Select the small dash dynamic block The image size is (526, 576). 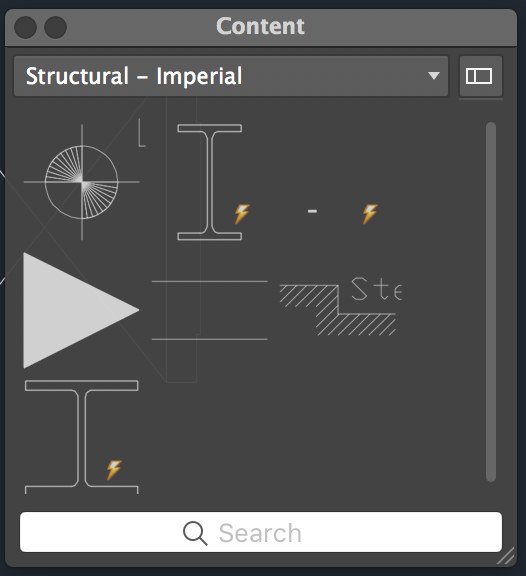(312, 211)
